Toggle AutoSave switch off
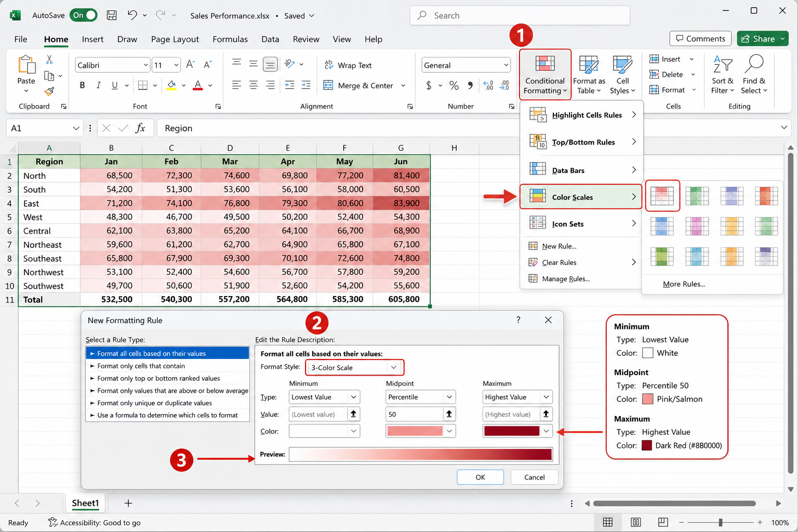The width and height of the screenshot is (798, 532). click(84, 15)
